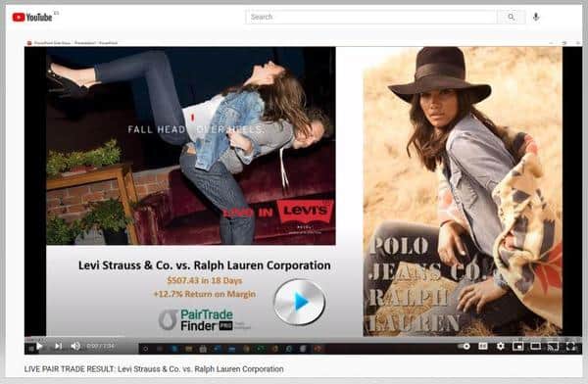Play the video from control bar

click(39, 346)
